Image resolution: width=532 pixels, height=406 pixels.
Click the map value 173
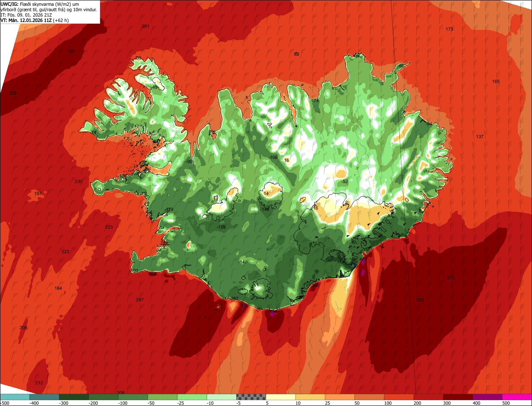(x=449, y=29)
